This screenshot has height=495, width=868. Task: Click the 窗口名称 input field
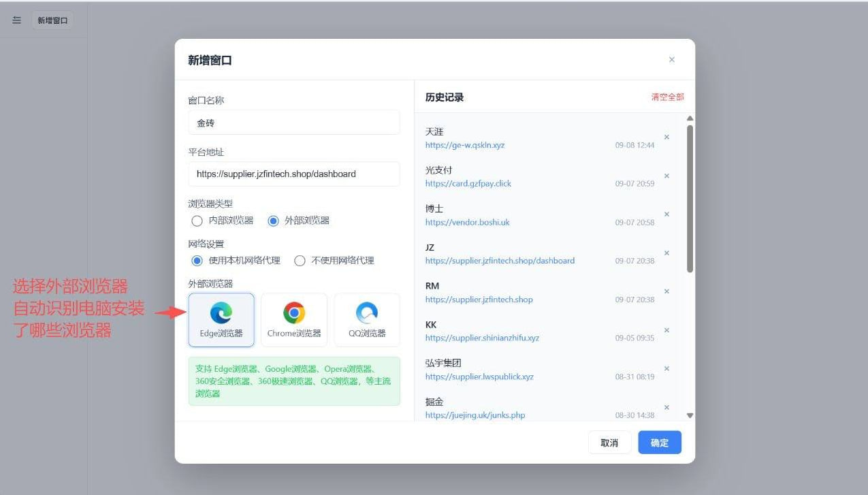294,123
